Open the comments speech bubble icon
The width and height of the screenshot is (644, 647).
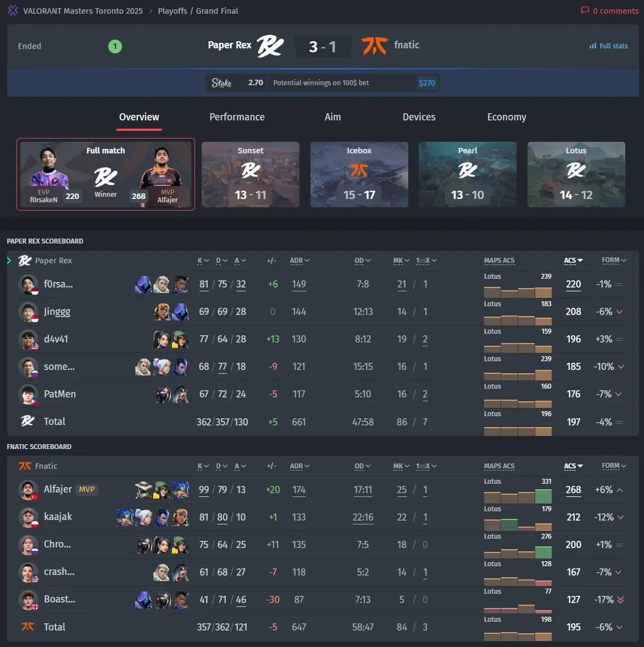coord(585,10)
